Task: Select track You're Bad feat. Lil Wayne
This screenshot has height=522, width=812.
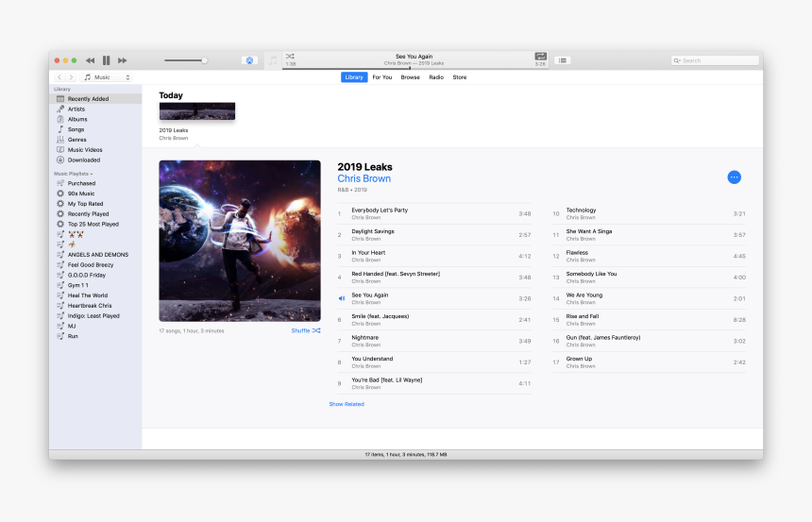Action: tap(434, 383)
